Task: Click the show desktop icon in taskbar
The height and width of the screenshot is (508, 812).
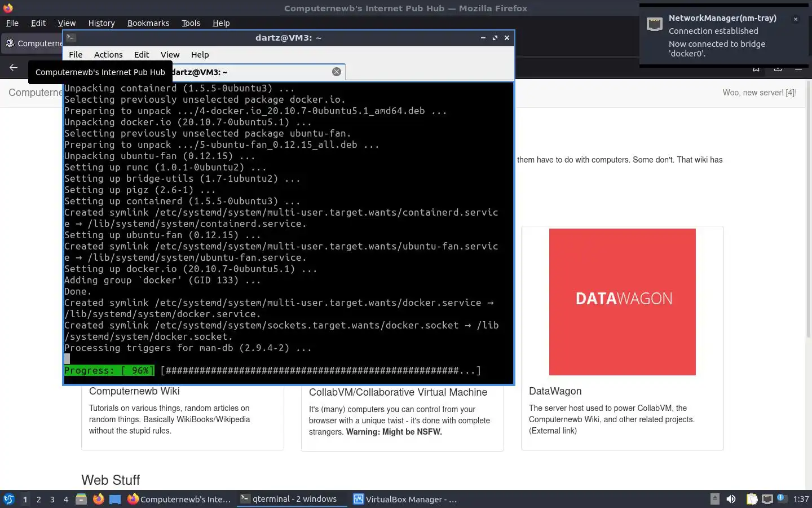Action: [x=115, y=499]
